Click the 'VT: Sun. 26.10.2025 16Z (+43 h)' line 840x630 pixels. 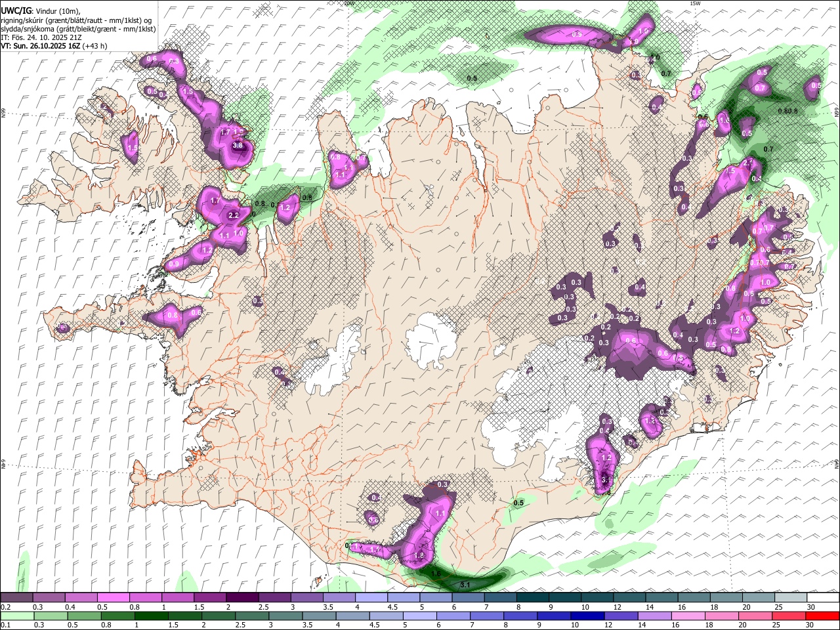[x=54, y=46]
